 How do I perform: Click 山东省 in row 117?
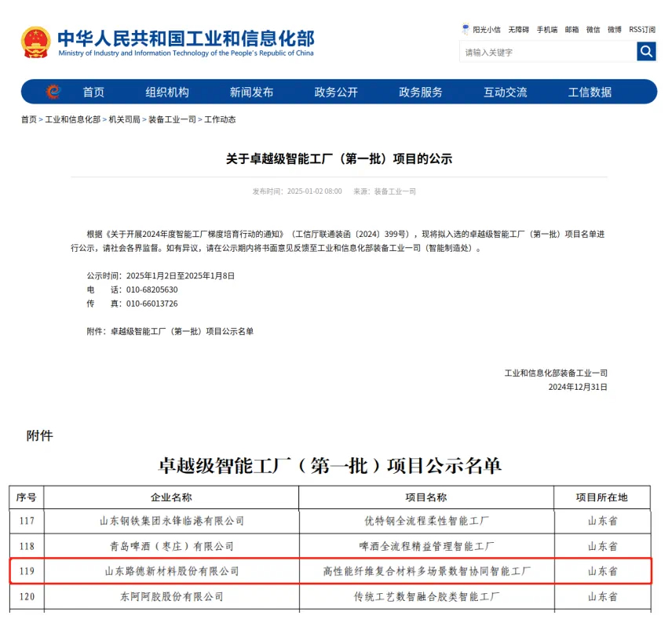point(602,521)
